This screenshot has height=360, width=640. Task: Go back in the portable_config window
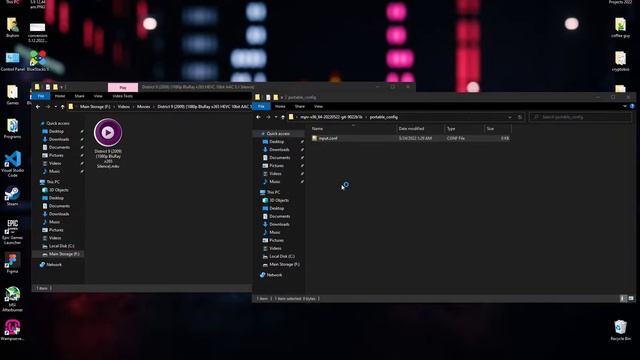[x=258, y=117]
